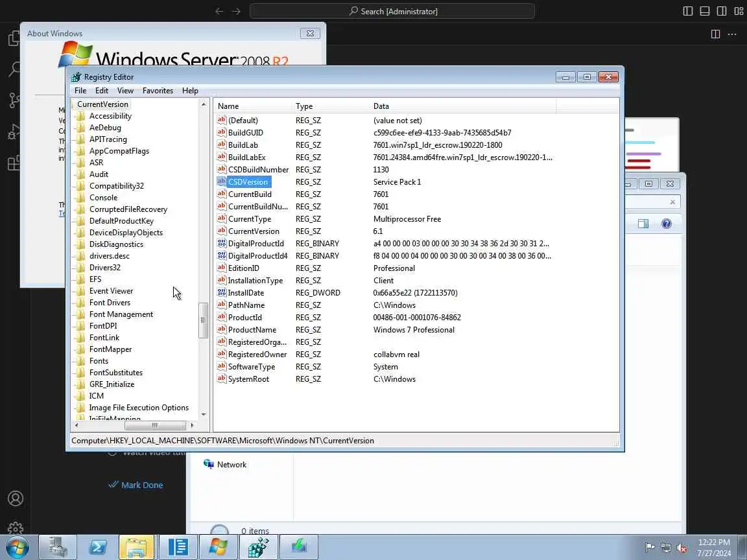This screenshot has height=560, width=747.
Task: Select the RegisteredOwner value name
Action: [257, 355]
